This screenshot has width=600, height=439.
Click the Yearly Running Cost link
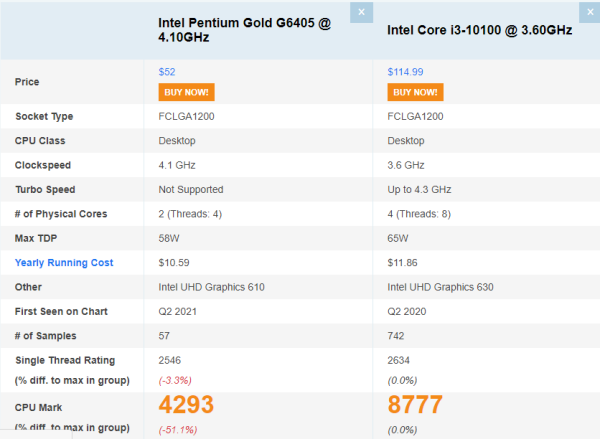63,263
